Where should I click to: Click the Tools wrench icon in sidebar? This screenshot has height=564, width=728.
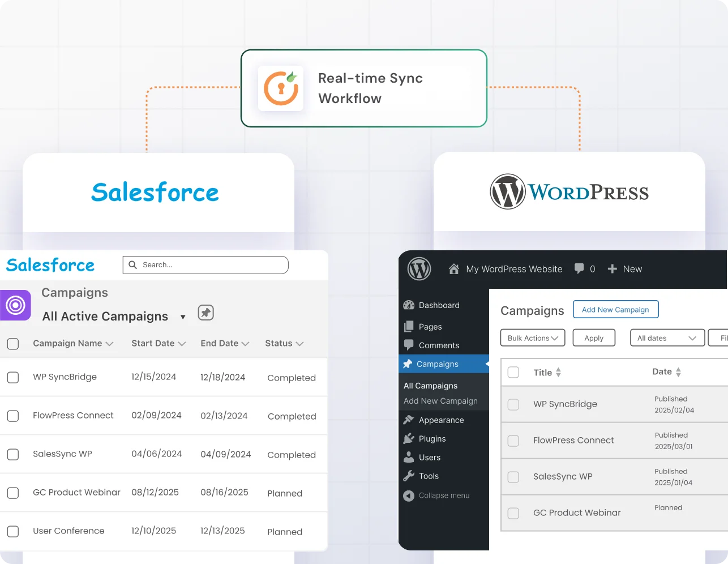point(409,476)
